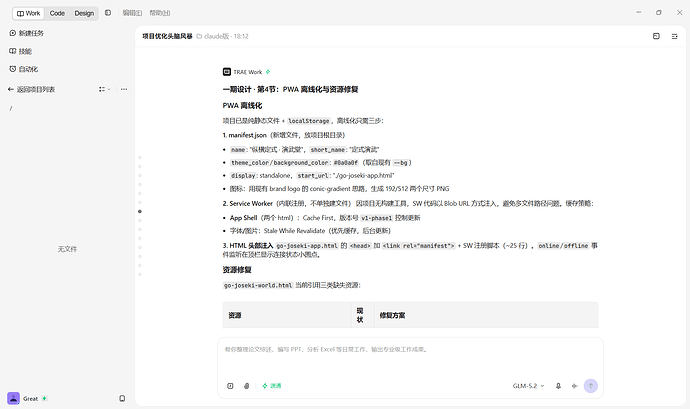Open the Great user profile avatar
This screenshot has height=409, width=690.
tap(14, 398)
